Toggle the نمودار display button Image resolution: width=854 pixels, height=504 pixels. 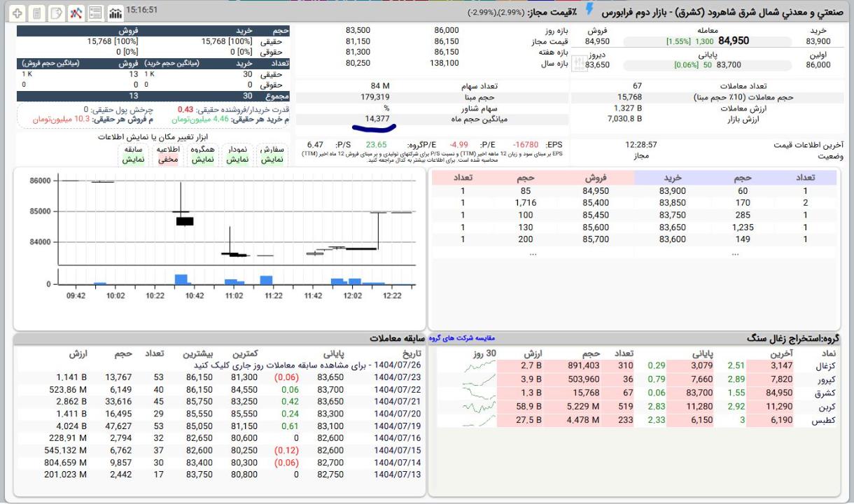(x=237, y=155)
